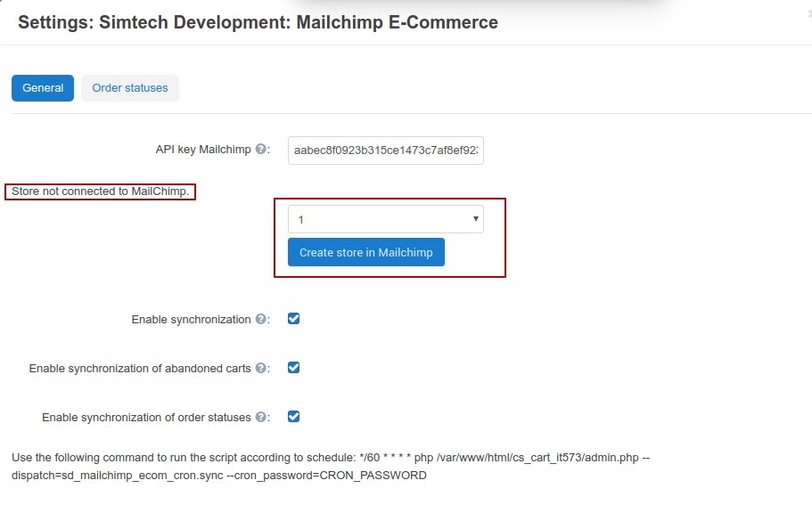Open help tooltip for API key Mailchimp
Image resolution: width=812 pixels, height=513 pixels.
(x=261, y=149)
